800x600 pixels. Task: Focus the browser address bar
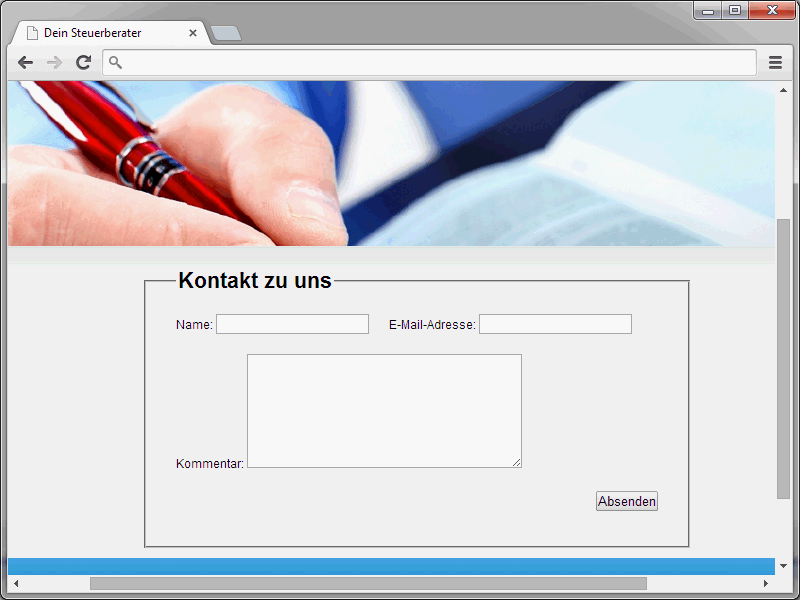429,63
